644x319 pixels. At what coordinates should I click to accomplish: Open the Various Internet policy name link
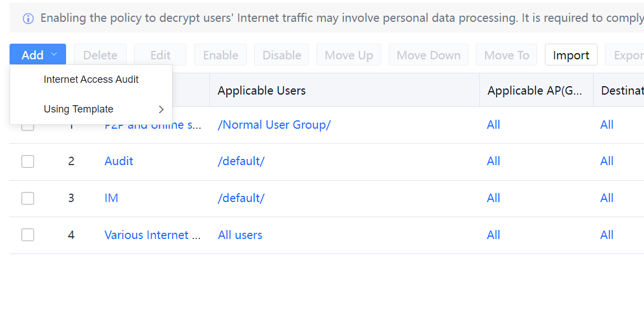click(x=152, y=235)
